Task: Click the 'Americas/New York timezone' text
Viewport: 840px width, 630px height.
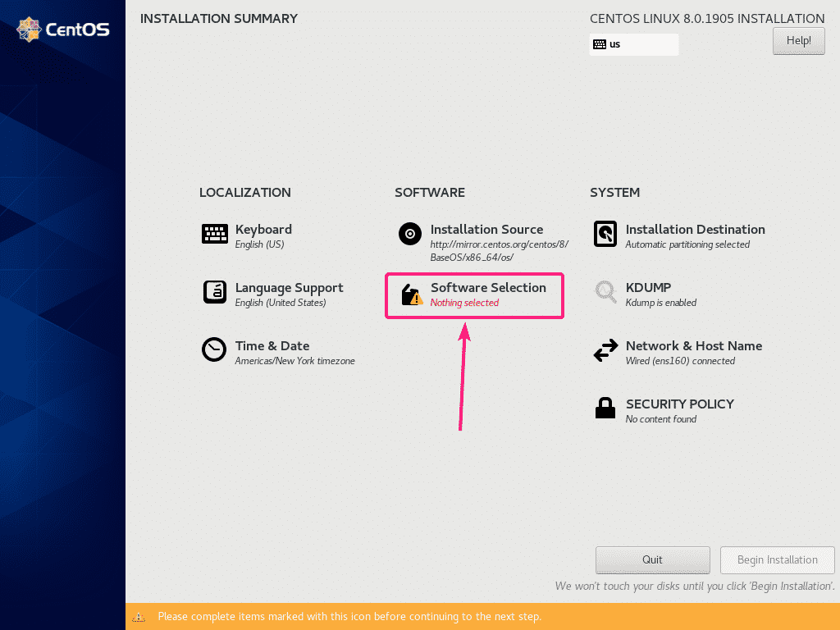Action: (294, 361)
